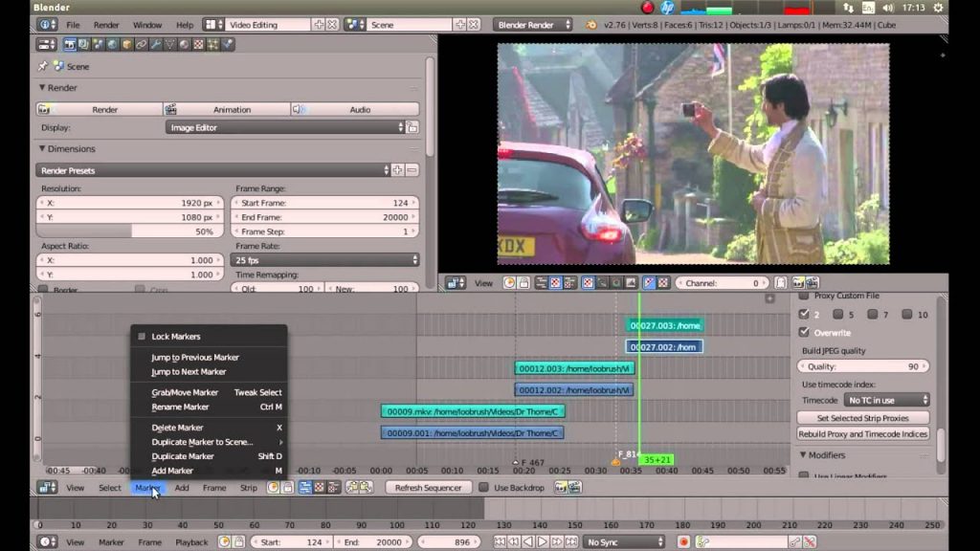980x551 pixels.
Task: Click the resolution percentage 50% slider
Action: coord(129,231)
